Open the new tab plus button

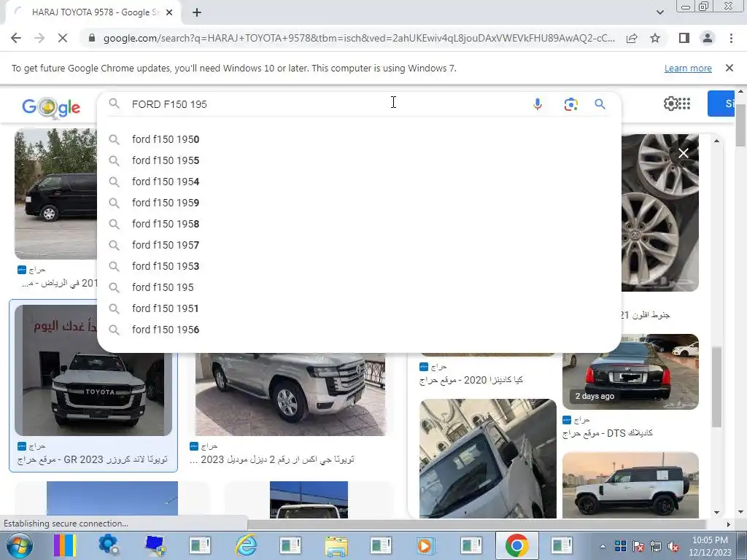click(197, 12)
